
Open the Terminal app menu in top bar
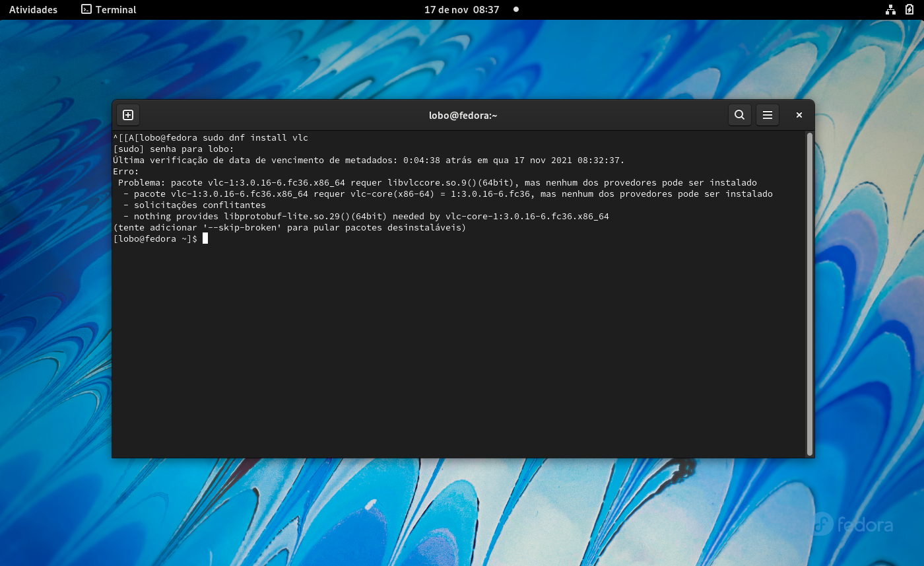(108, 10)
